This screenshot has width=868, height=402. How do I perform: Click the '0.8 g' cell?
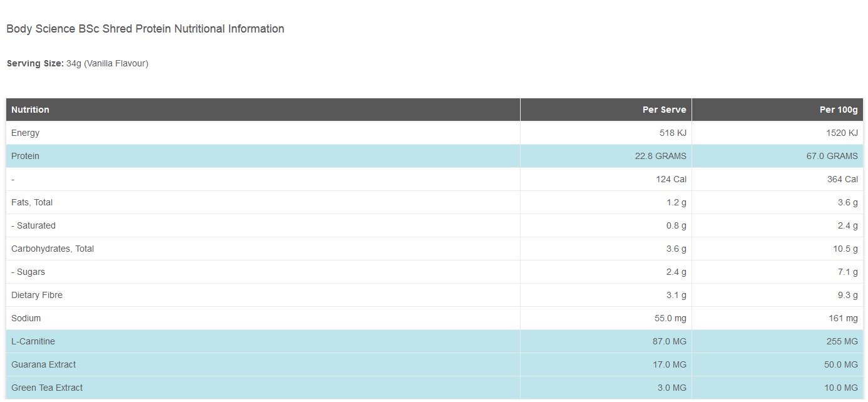coord(606,225)
